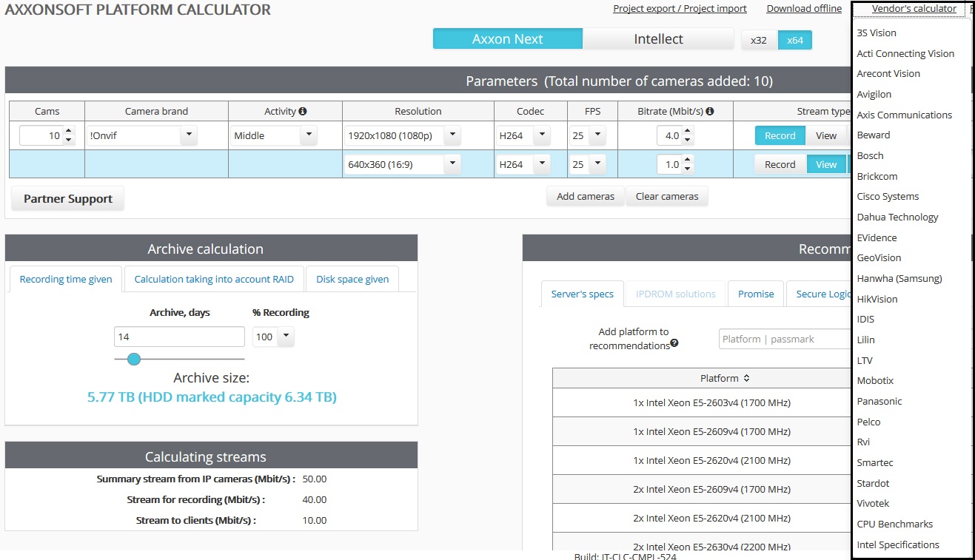Expand the 1920x1080 resolution dropdown

[452, 135]
